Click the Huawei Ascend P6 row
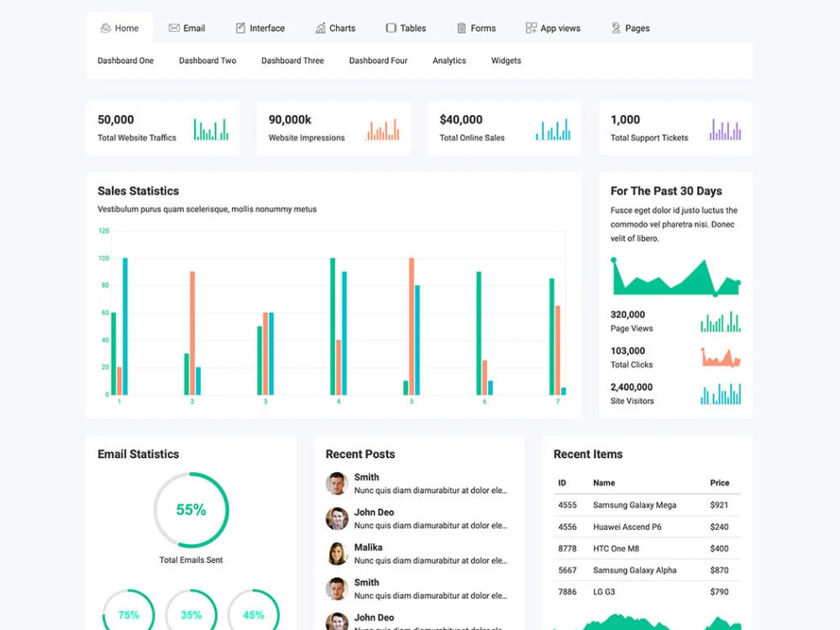The width and height of the screenshot is (840, 630). [647, 527]
